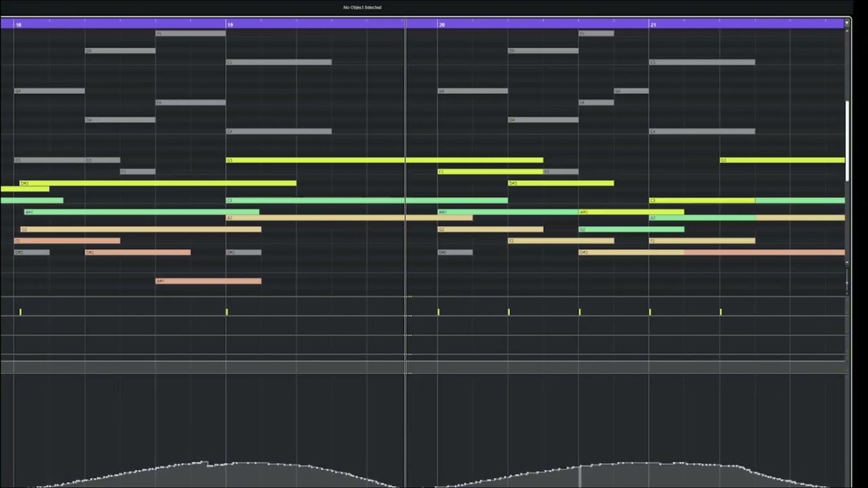This screenshot has height=488, width=868.
Task: Select the green A2 note starting at bar 21
Action: pos(702,218)
